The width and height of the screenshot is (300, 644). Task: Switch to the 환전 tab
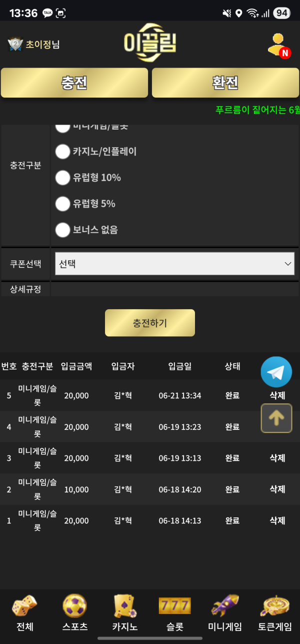click(x=225, y=83)
